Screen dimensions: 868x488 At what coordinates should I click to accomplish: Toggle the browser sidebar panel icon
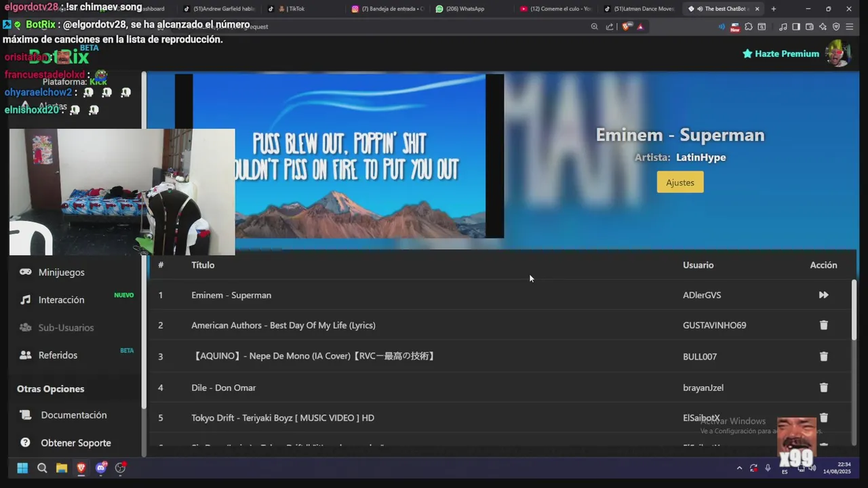(796, 26)
